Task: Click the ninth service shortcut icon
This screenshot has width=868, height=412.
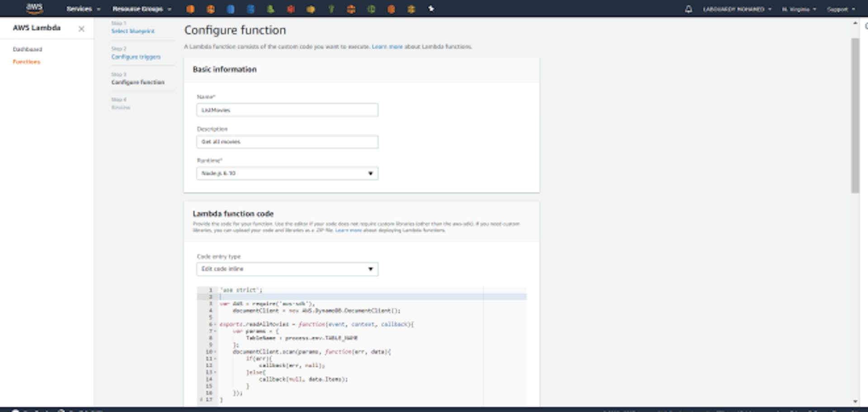Action: pos(351,9)
